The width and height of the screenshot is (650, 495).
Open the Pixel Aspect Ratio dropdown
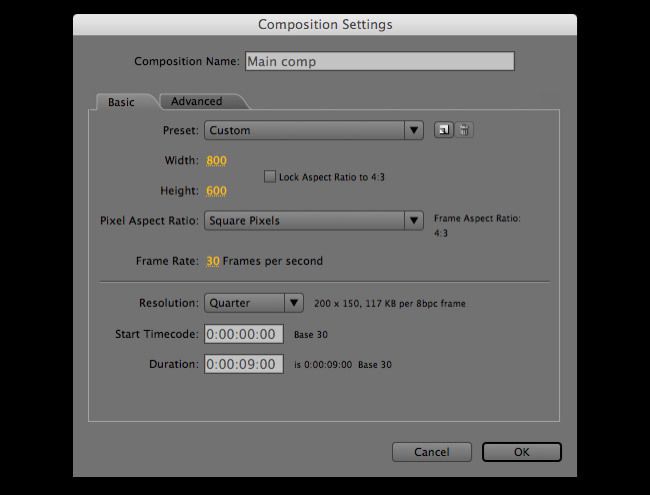tap(314, 220)
